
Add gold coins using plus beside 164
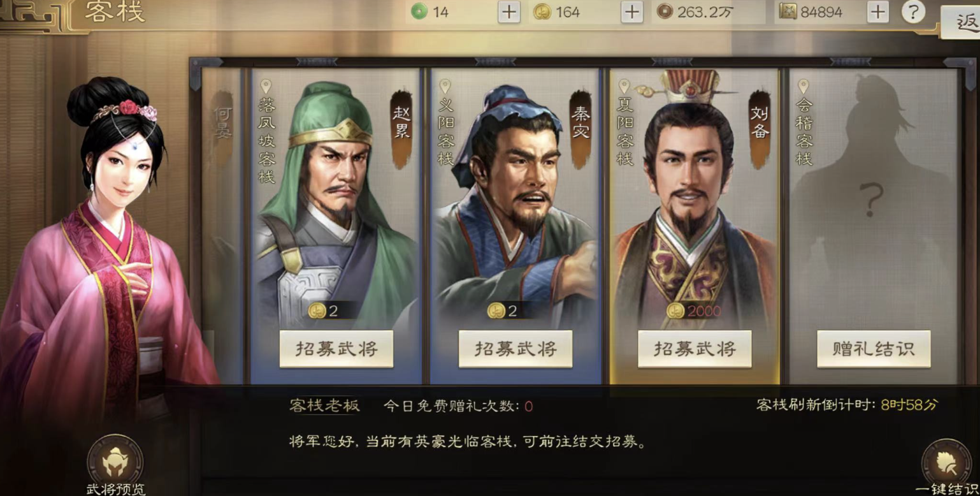pos(631,11)
